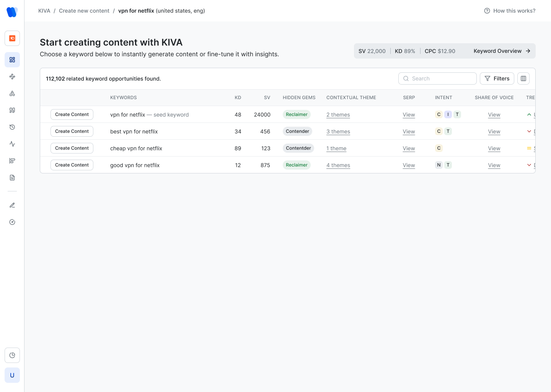View SERP for cheap vpn for netflix
This screenshot has height=392, width=551.
click(409, 149)
